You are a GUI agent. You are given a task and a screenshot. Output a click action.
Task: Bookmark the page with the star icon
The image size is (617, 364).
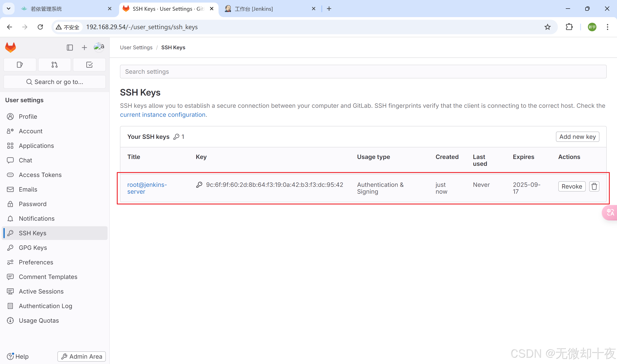pos(547,27)
